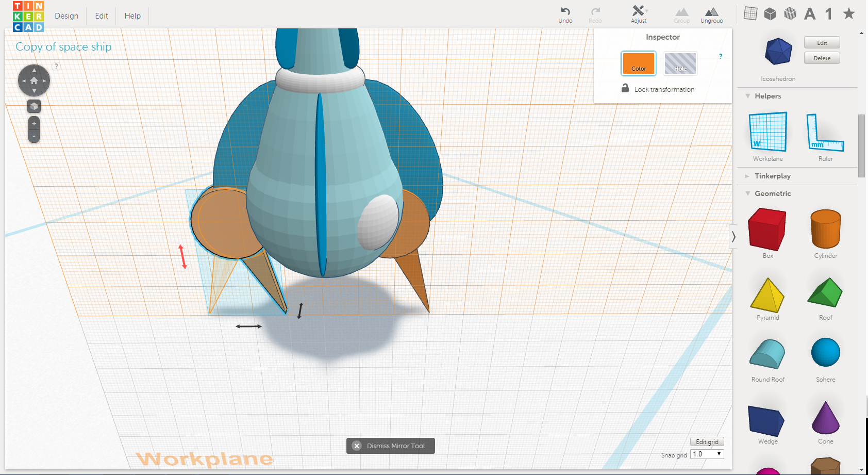This screenshot has height=475, width=868.
Task: Click the Group button
Action: click(x=682, y=14)
